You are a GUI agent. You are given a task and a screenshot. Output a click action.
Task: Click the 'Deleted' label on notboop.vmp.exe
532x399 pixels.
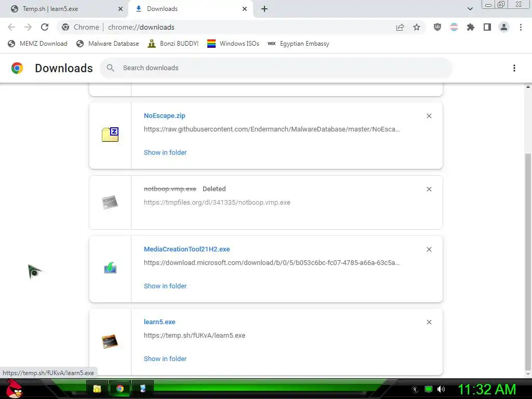(x=214, y=189)
